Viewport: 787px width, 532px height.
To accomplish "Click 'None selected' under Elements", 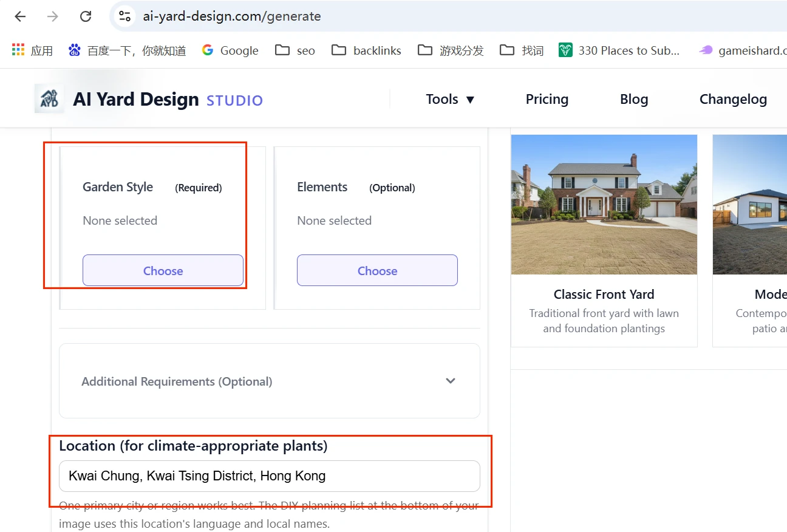I will point(335,220).
